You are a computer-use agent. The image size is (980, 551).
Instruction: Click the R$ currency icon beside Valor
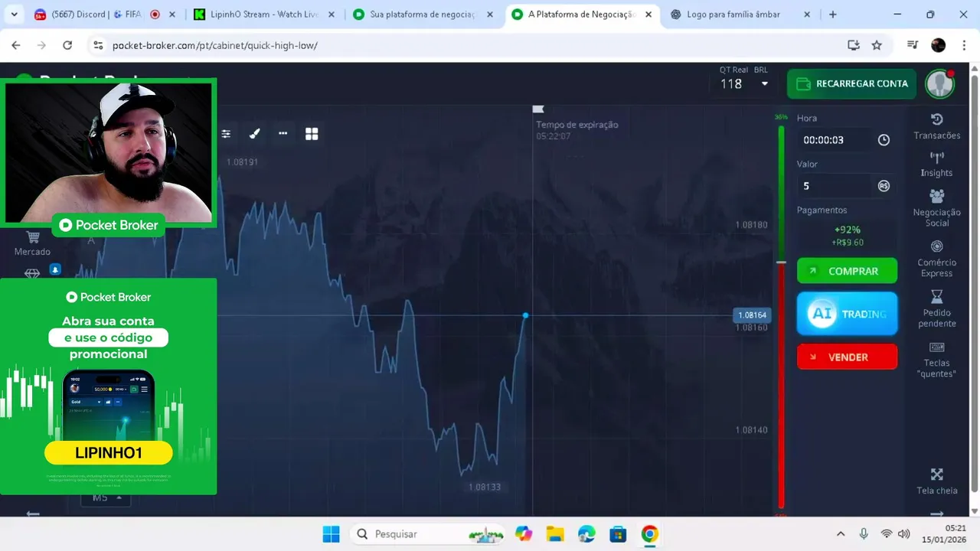click(884, 186)
